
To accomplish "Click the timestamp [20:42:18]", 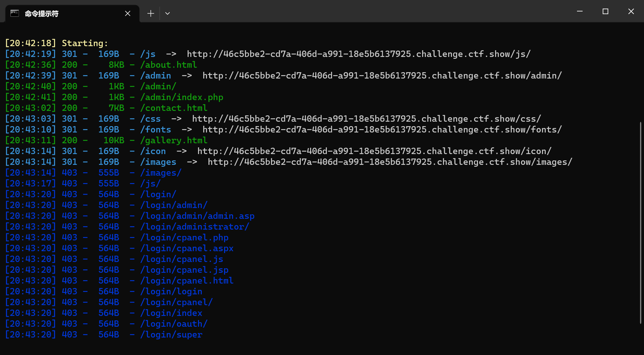I will pos(31,43).
